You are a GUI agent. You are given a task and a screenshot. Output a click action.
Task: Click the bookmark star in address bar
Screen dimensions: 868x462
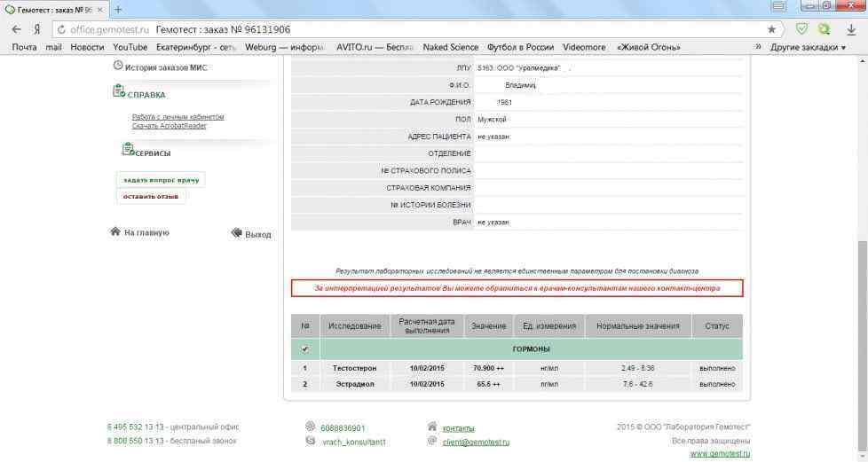[x=771, y=29]
